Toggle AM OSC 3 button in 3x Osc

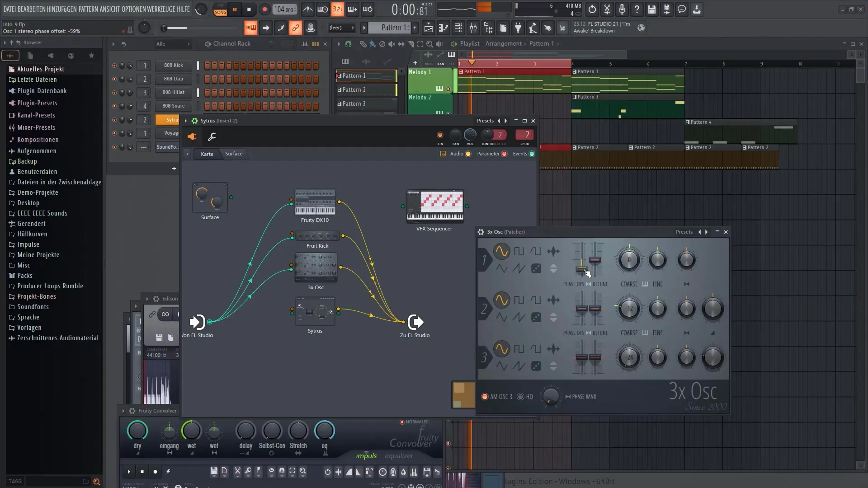(484, 396)
